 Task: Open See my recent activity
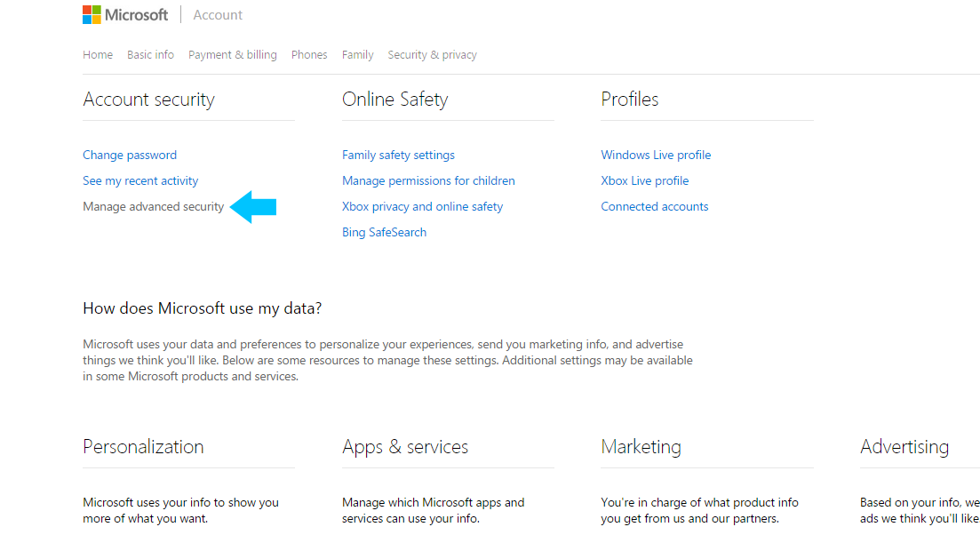pos(140,180)
